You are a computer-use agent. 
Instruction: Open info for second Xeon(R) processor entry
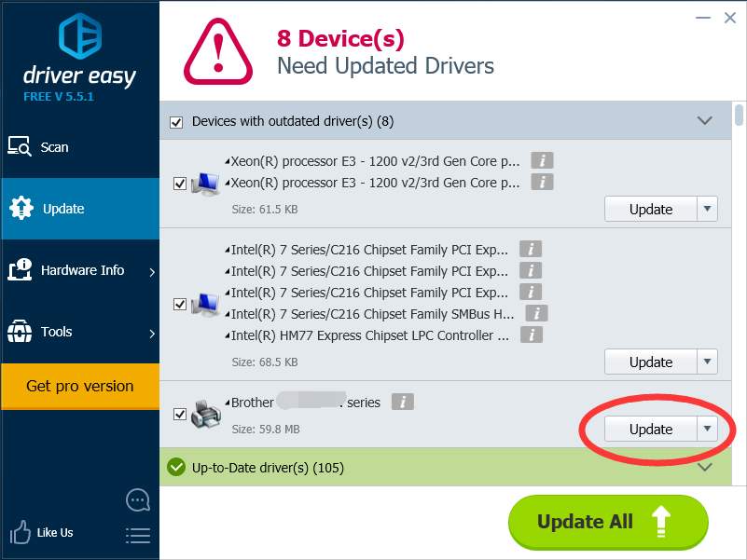[x=542, y=182]
